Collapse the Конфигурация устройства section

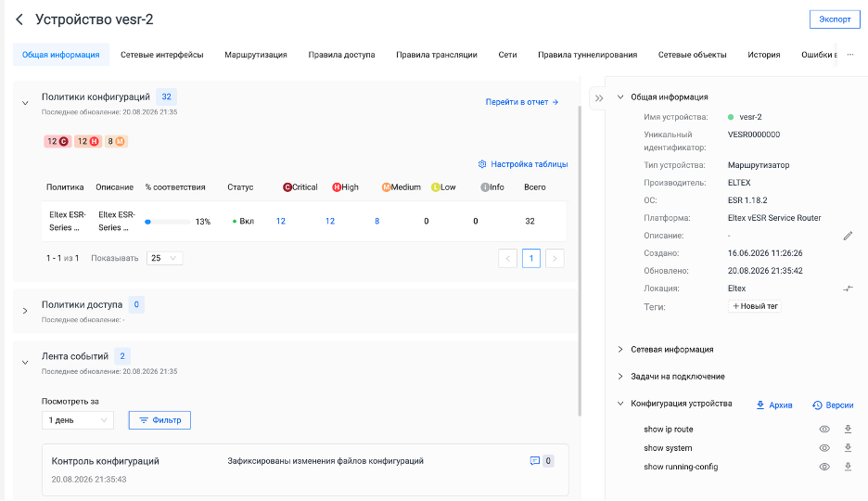point(620,404)
